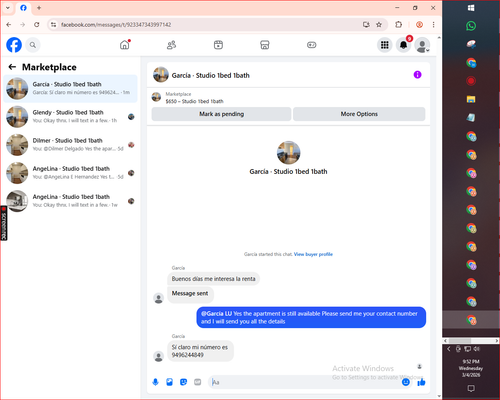The width and height of the screenshot is (500, 400).
Task: Open Dilmer - Studio 1bed 1bath conversation
Action: pyautogui.click(x=70, y=145)
